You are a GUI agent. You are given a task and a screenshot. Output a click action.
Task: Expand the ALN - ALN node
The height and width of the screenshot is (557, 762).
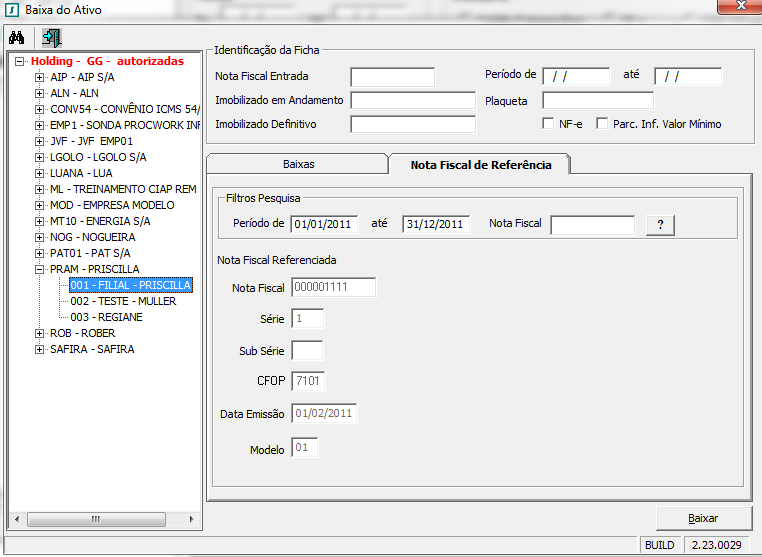(39, 93)
